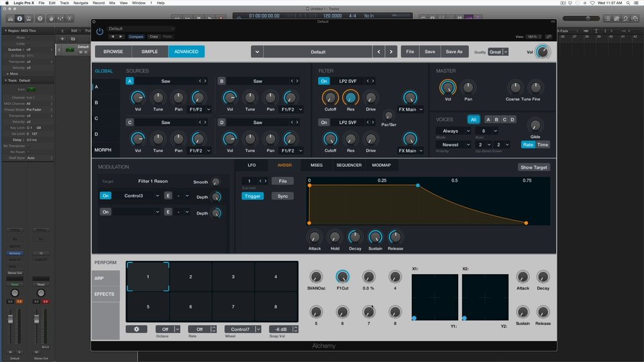Click the Logic channel strip volume fader
644x362 pixels.
pos(11,319)
